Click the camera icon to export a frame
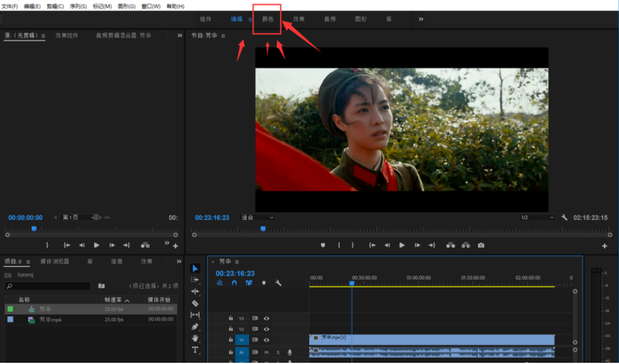Image resolution: width=619 pixels, height=364 pixels. pos(480,245)
